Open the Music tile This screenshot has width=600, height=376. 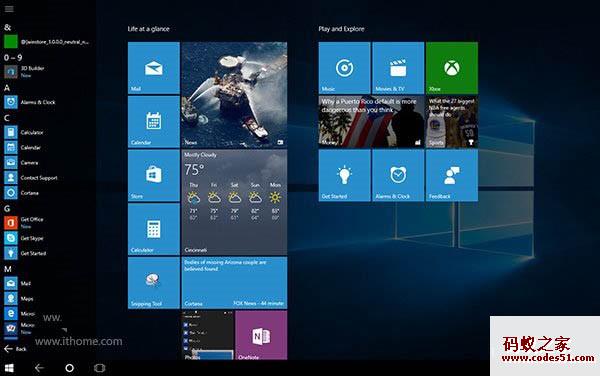(344, 68)
